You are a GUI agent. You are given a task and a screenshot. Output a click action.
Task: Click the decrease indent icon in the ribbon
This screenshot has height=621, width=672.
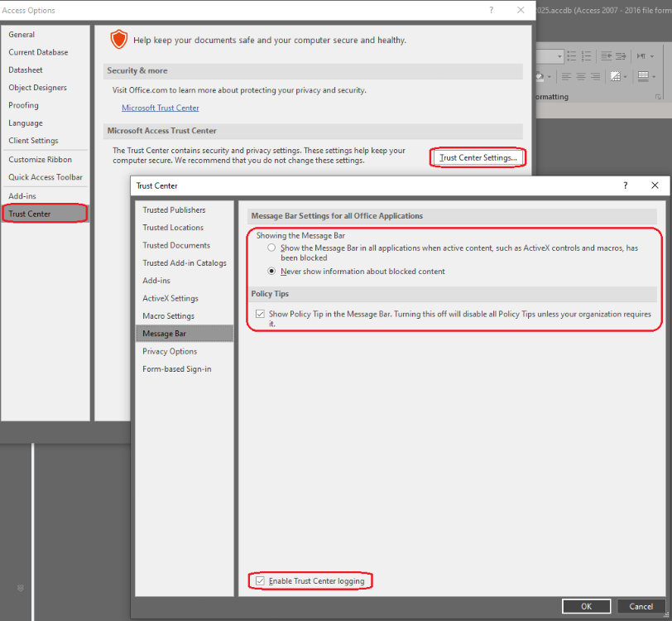click(606, 56)
